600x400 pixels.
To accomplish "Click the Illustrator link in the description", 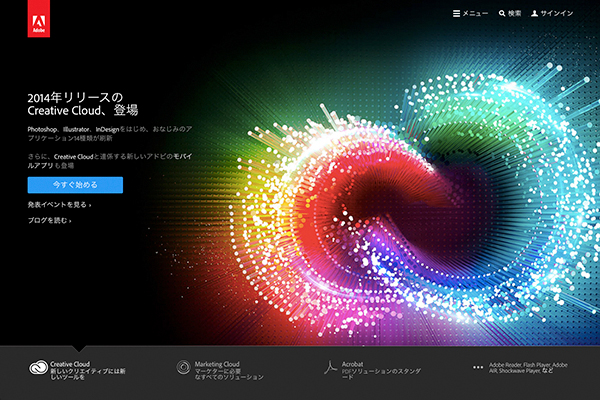I will (x=78, y=131).
